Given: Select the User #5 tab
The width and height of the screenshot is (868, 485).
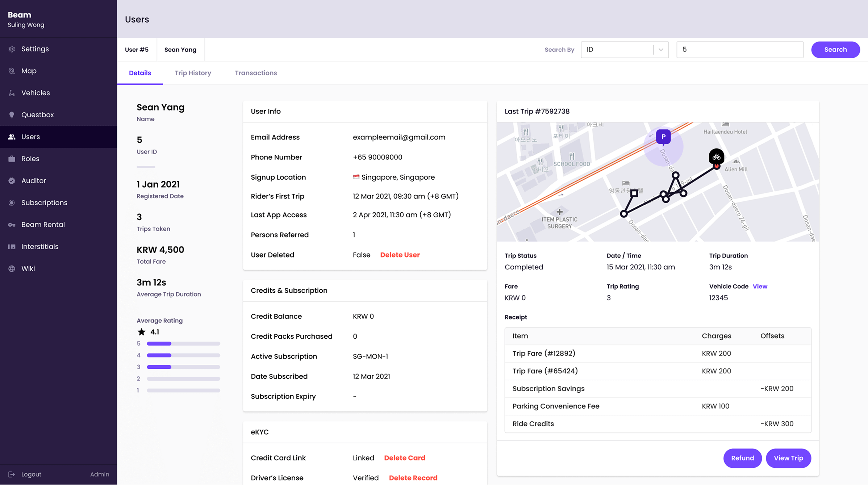Looking at the screenshot, I should click(137, 50).
